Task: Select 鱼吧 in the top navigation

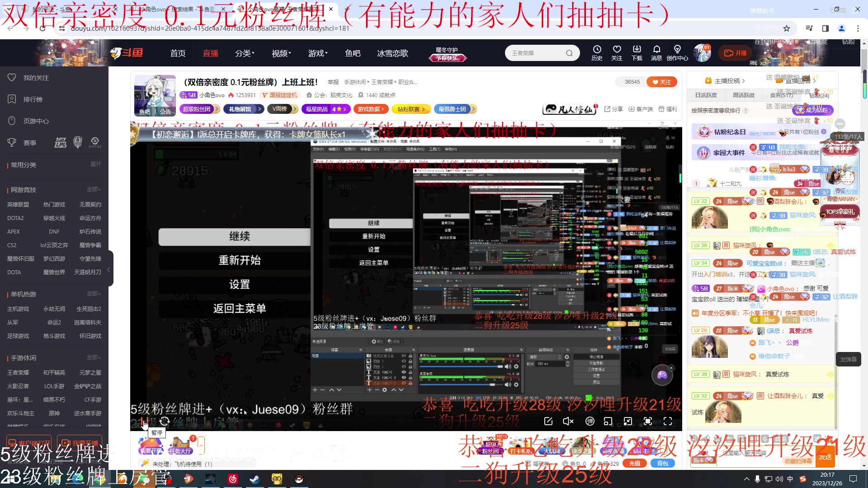Action: pyautogui.click(x=353, y=53)
